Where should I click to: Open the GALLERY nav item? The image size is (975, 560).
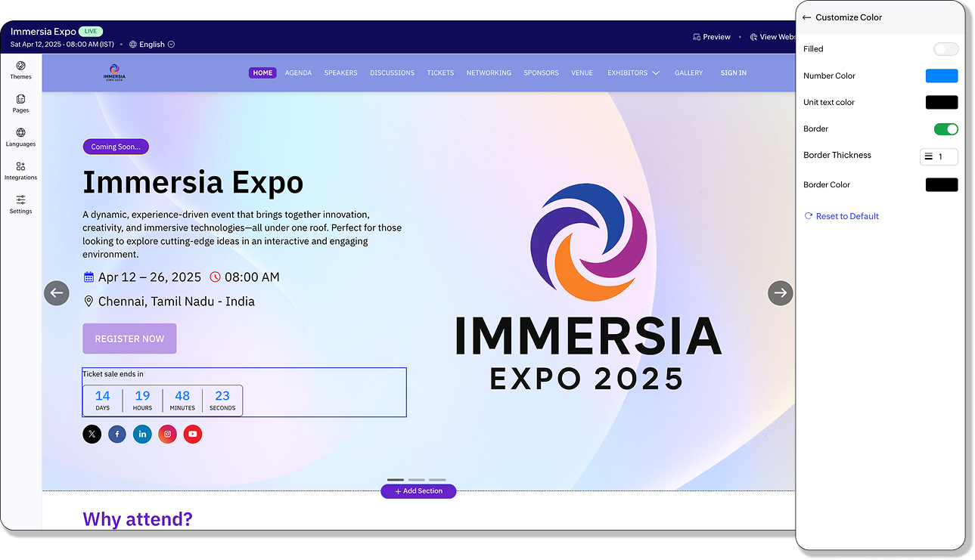click(689, 73)
